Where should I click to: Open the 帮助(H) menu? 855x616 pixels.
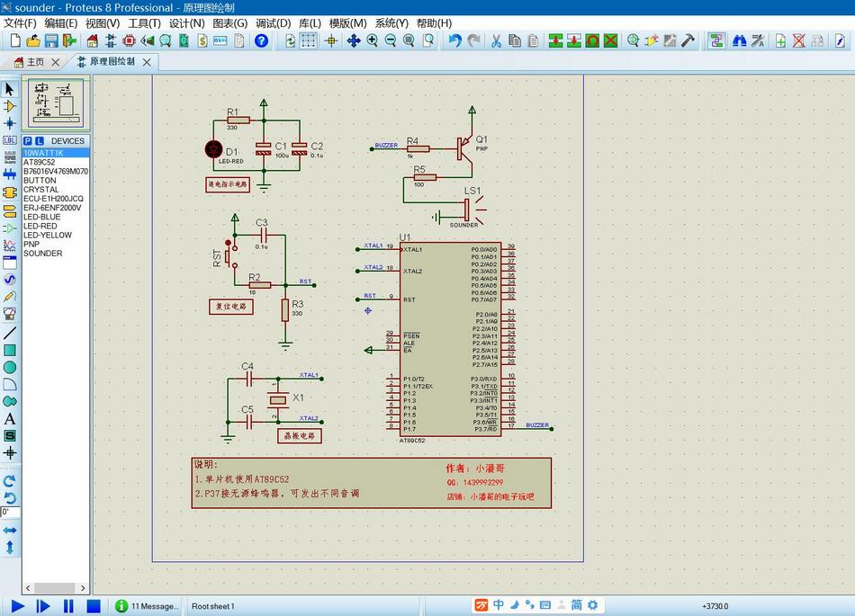(x=434, y=22)
